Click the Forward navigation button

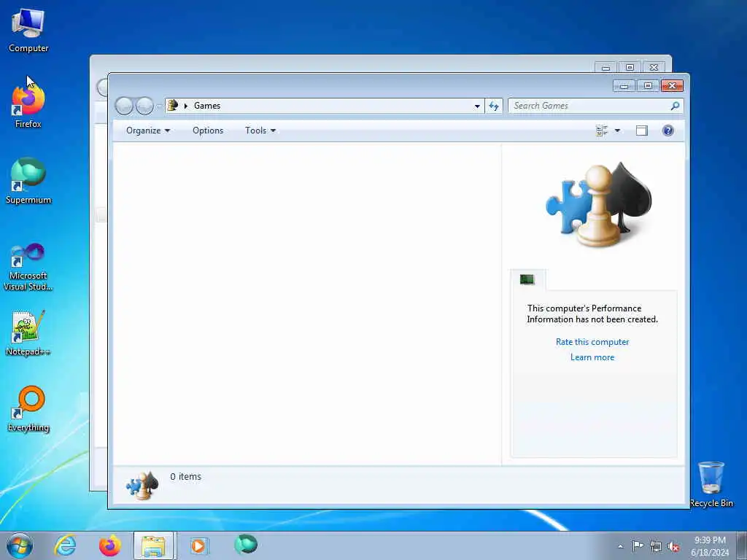144,106
